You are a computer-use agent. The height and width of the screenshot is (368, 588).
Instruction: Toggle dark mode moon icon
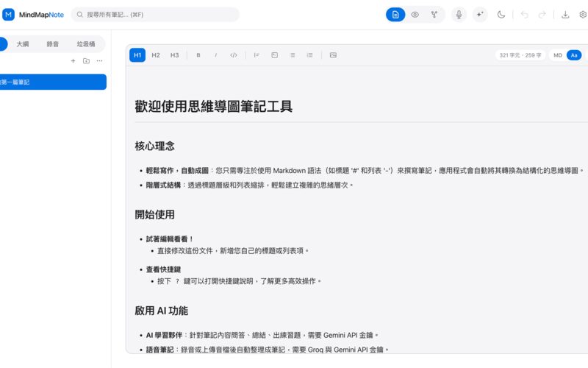501,15
